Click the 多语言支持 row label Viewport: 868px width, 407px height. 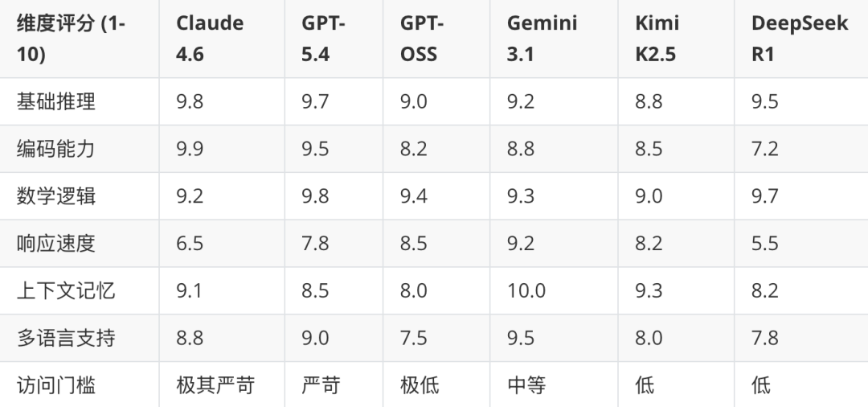click(x=66, y=338)
